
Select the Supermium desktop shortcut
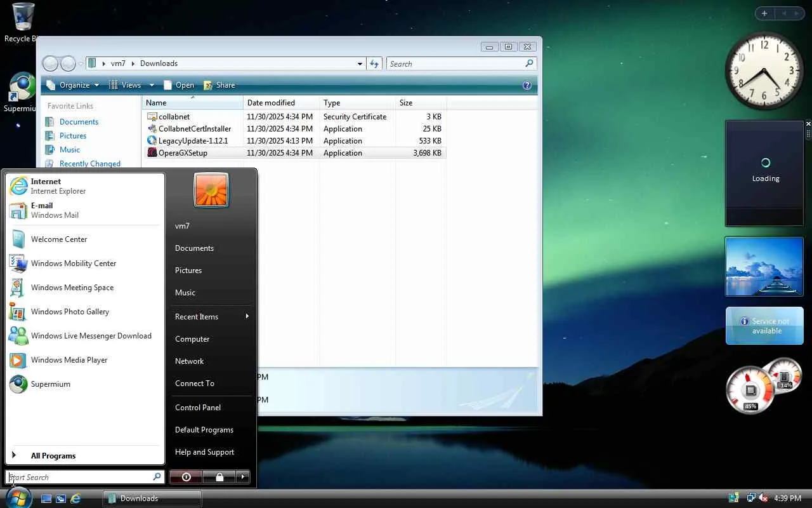coord(22,93)
